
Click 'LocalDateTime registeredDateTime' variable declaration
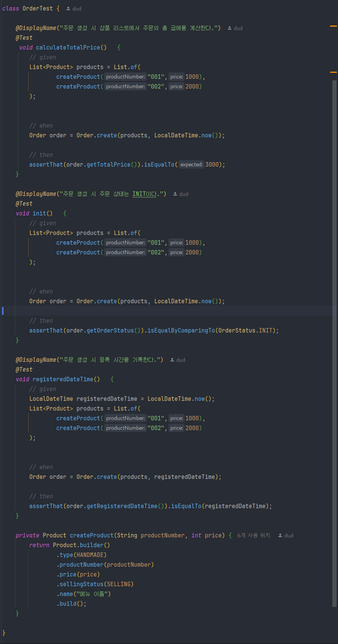pyautogui.click(x=83, y=399)
